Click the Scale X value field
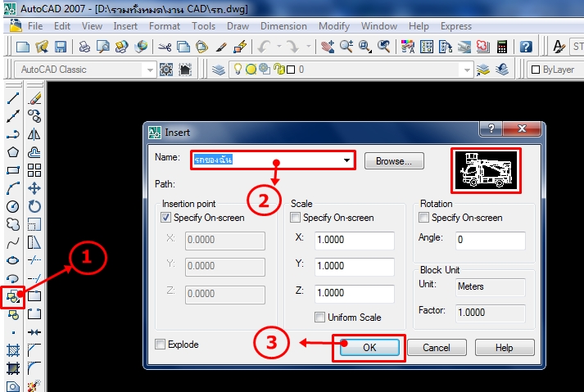 (x=354, y=240)
